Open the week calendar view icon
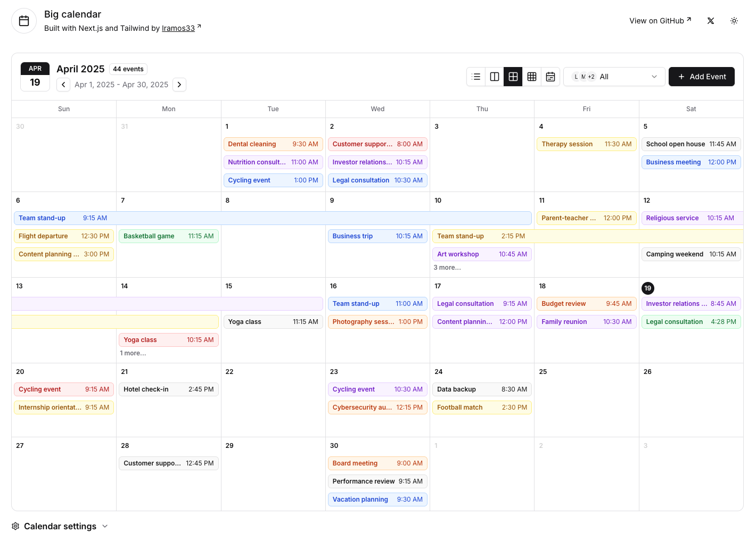 click(x=550, y=77)
